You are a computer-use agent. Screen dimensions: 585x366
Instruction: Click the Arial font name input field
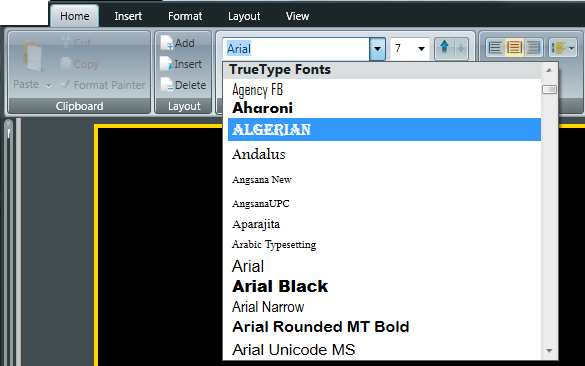tap(297, 49)
